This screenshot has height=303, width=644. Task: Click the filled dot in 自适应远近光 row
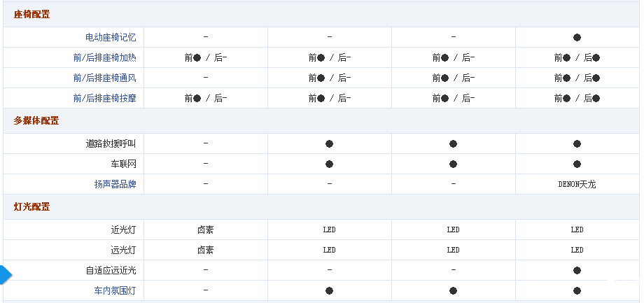577,270
